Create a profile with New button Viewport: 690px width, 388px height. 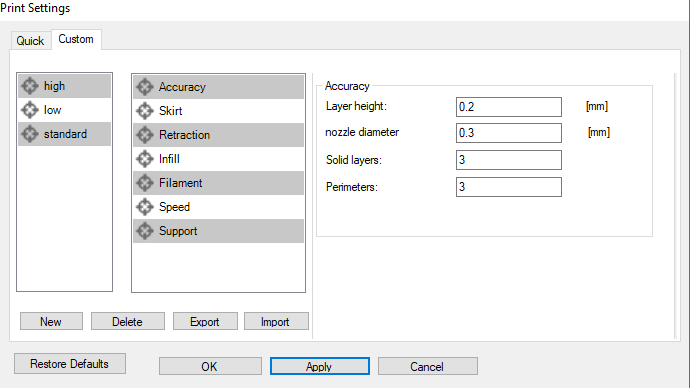click(51, 322)
